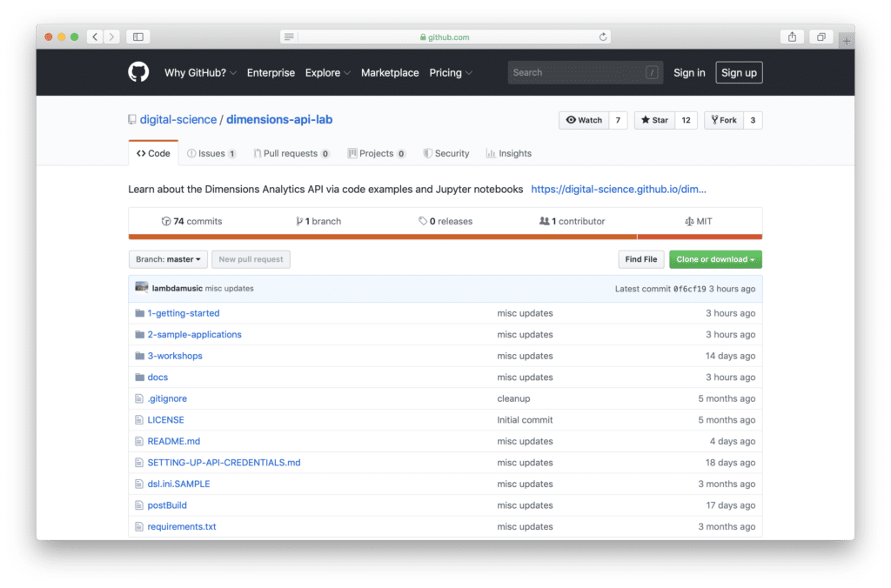
Task: Expand the Branch: master dropdown
Action: click(168, 259)
